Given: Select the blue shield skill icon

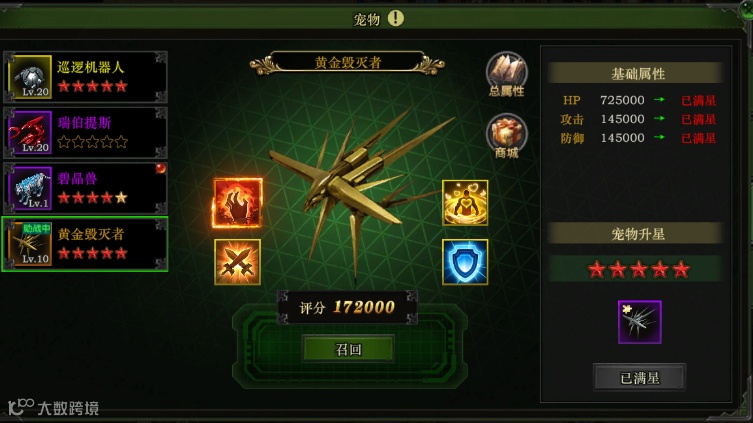Looking at the screenshot, I should (x=465, y=262).
